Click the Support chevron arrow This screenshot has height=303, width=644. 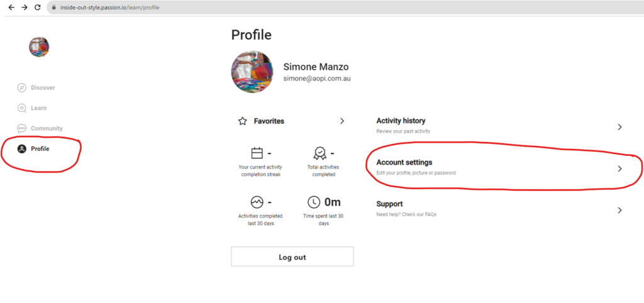tap(619, 210)
